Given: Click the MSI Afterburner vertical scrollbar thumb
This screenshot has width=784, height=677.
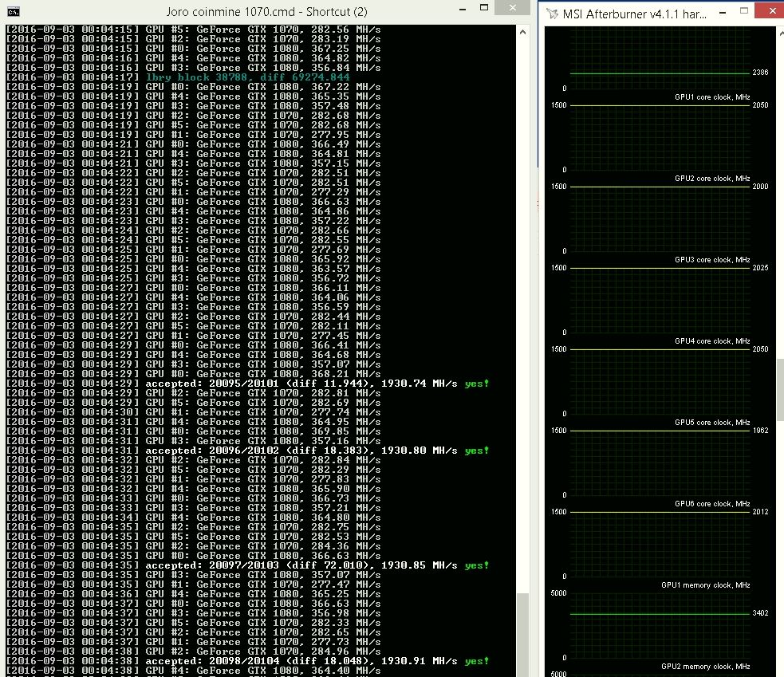Looking at the screenshot, I should 781,389.
